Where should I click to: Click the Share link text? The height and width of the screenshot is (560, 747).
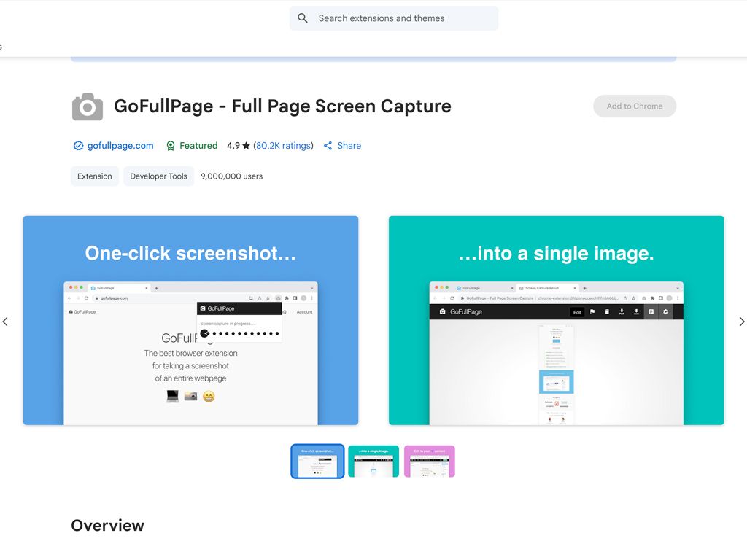(349, 146)
